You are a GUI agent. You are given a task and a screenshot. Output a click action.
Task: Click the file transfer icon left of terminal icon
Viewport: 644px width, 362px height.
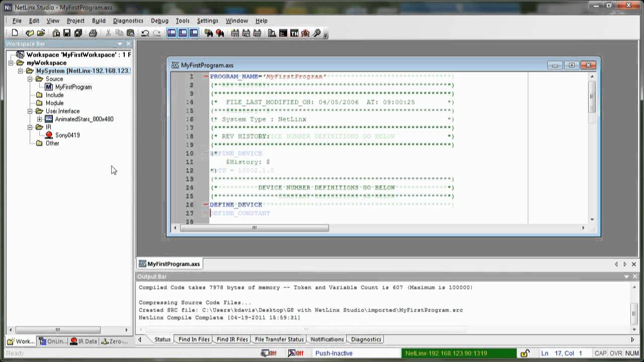point(272,33)
